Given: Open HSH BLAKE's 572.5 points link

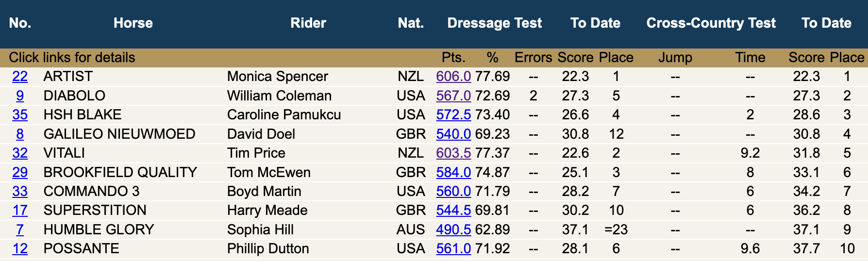Looking at the screenshot, I should point(453,115).
